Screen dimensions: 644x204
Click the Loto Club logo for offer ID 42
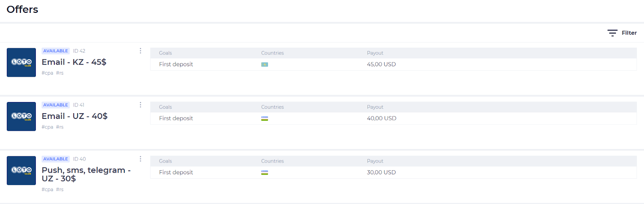tap(21, 62)
